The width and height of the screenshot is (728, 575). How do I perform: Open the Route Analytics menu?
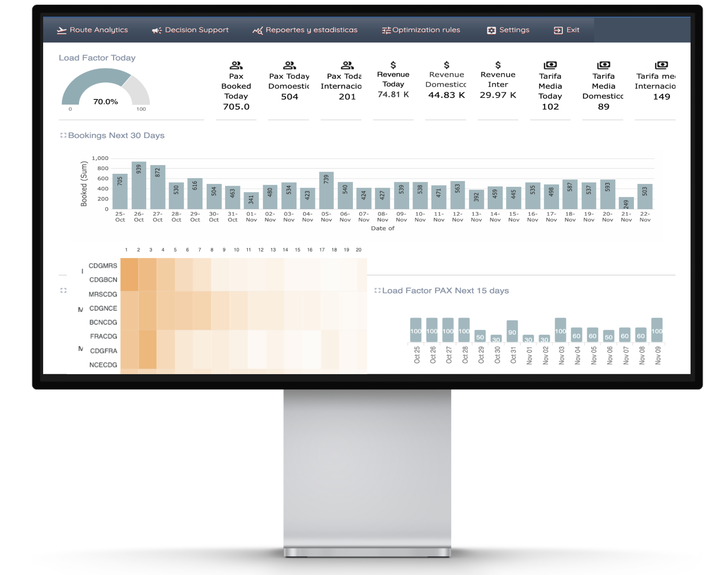point(99,30)
